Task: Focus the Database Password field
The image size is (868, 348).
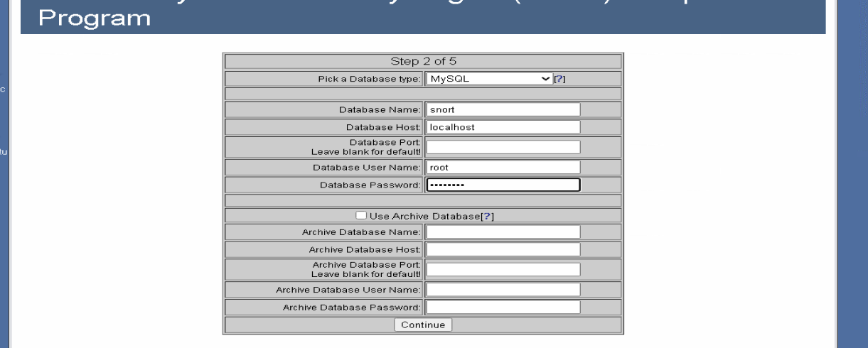Action: (x=503, y=185)
